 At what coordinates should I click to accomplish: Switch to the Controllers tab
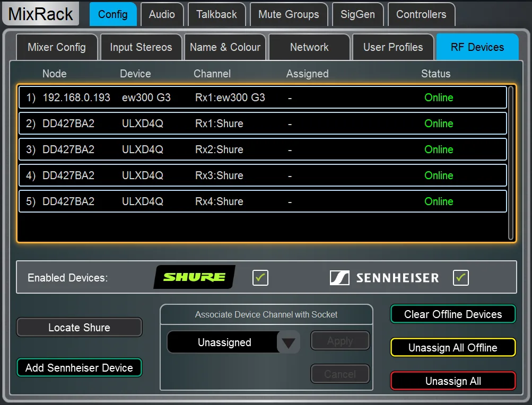click(x=421, y=14)
